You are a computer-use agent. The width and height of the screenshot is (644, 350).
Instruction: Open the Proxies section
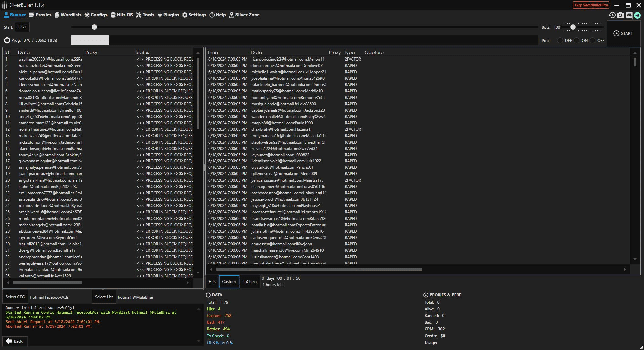(40, 15)
